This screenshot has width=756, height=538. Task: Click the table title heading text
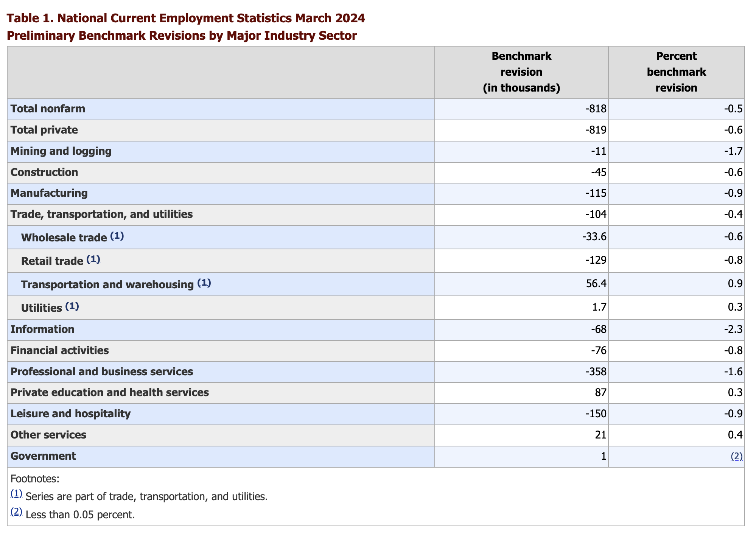click(x=185, y=18)
